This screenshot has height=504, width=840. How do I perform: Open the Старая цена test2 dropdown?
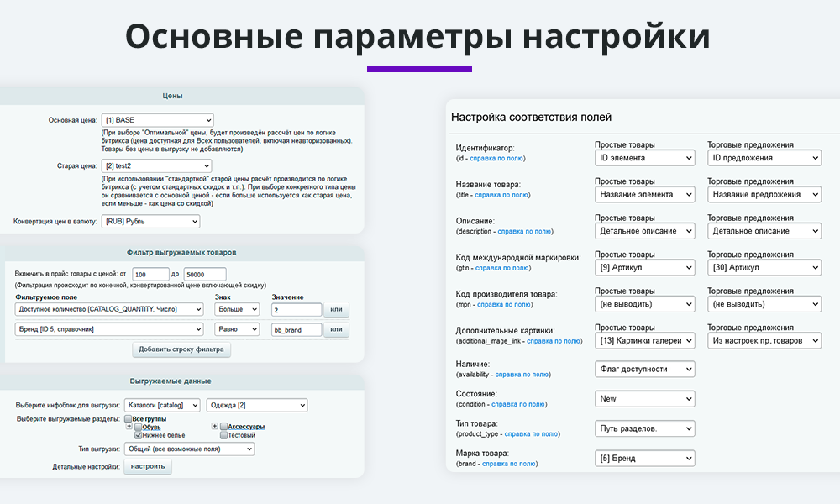pyautogui.click(x=157, y=166)
